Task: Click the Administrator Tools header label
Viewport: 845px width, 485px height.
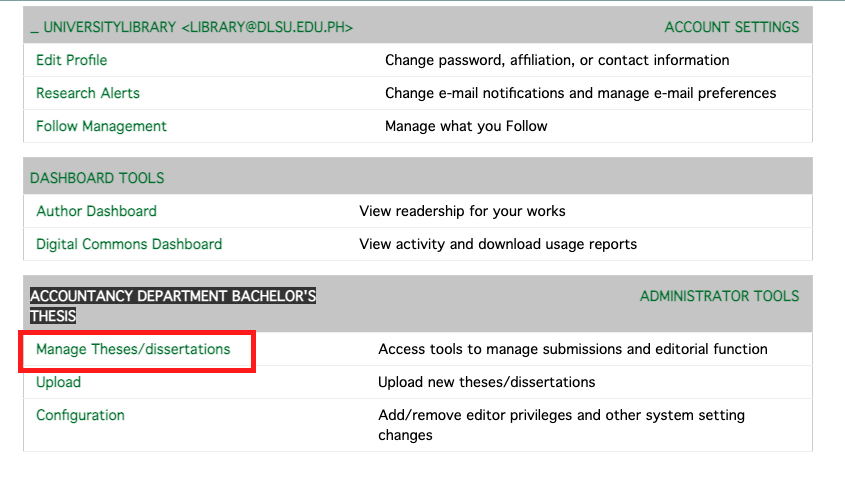Action: coord(719,296)
